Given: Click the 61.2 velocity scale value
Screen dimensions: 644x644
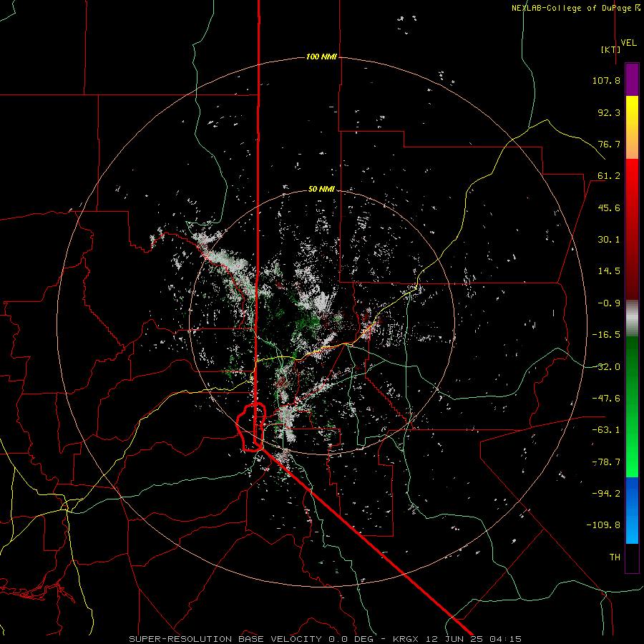Looking at the screenshot, I should (609, 176).
